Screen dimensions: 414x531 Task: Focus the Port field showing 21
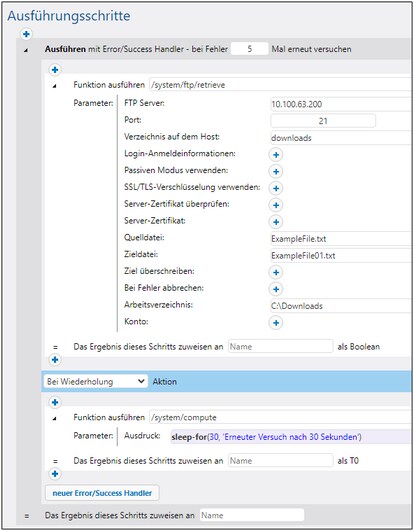323,121
